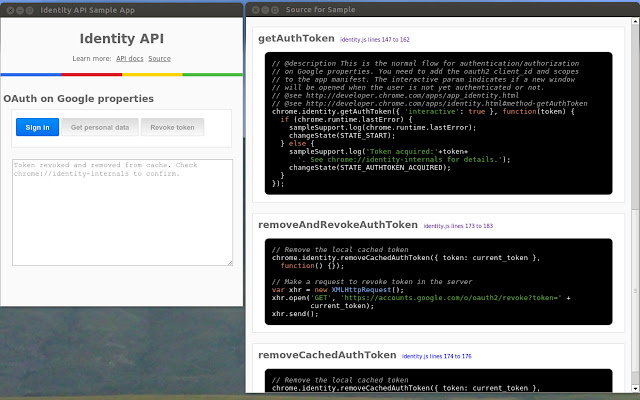Click inside the token log text area
The width and height of the screenshot is (640, 400).
coord(122,212)
